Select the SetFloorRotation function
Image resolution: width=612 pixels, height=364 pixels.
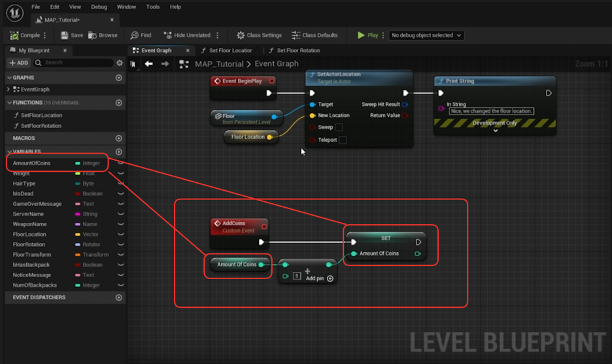41,125
